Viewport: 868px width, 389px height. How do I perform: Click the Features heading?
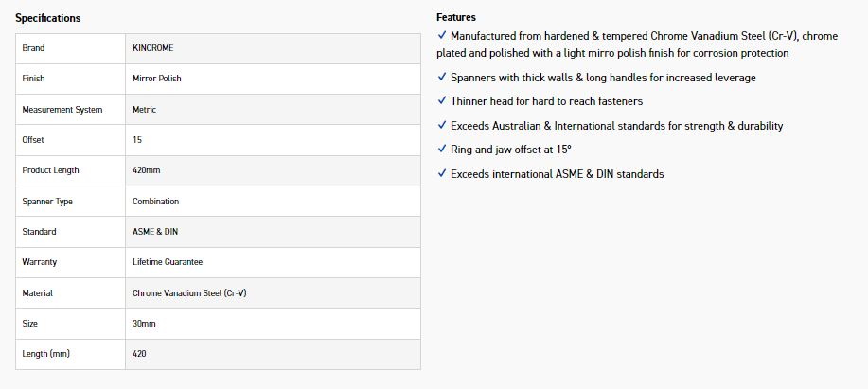455,17
